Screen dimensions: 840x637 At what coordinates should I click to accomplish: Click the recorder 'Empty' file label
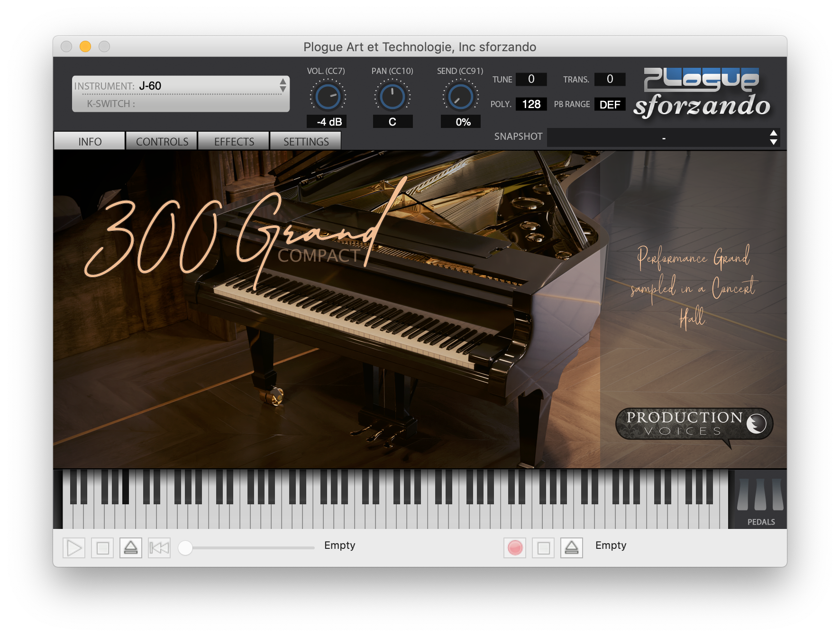pos(611,546)
